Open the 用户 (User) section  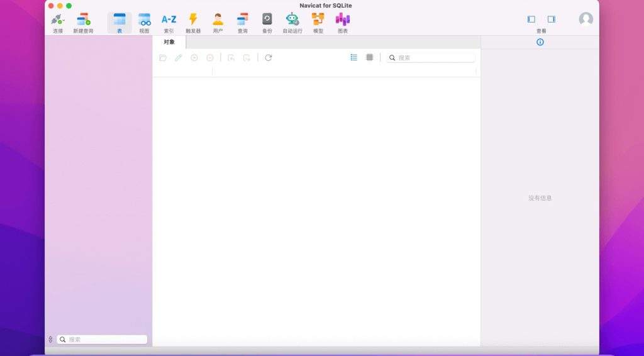click(218, 19)
